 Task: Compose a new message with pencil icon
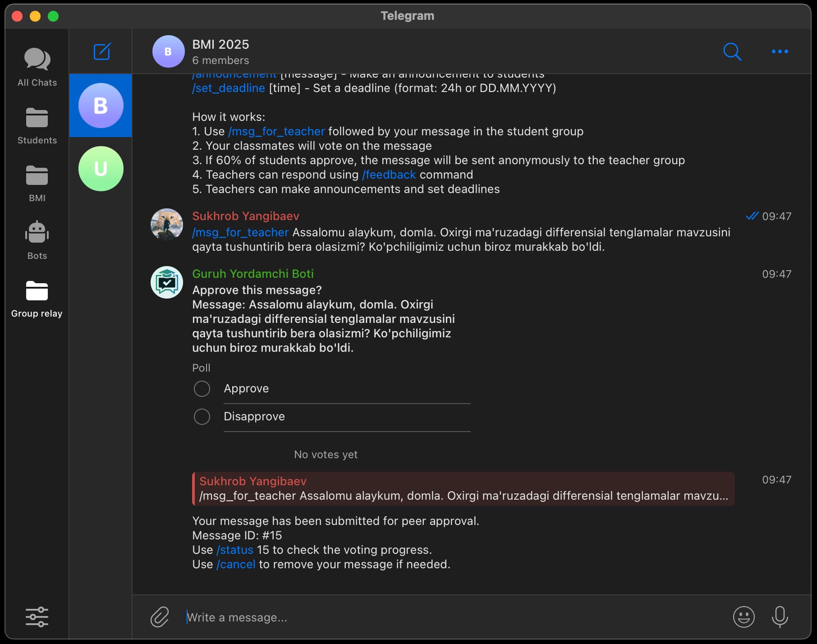tap(102, 51)
